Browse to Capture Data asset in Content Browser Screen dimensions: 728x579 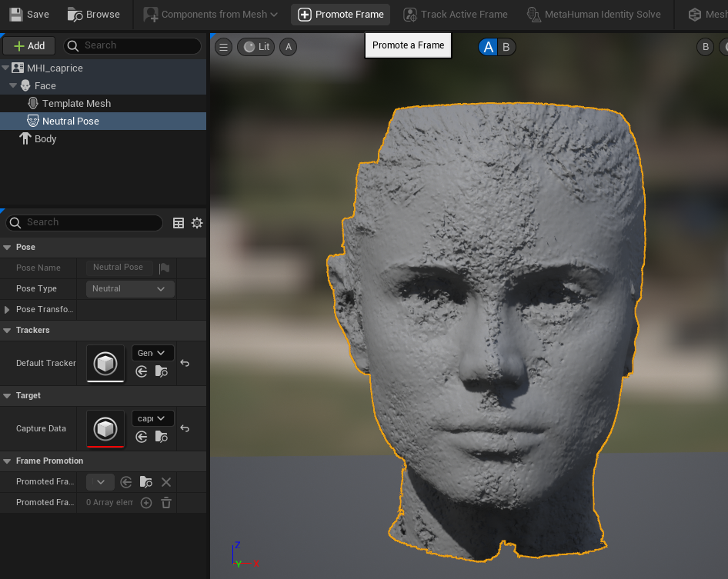tap(161, 437)
